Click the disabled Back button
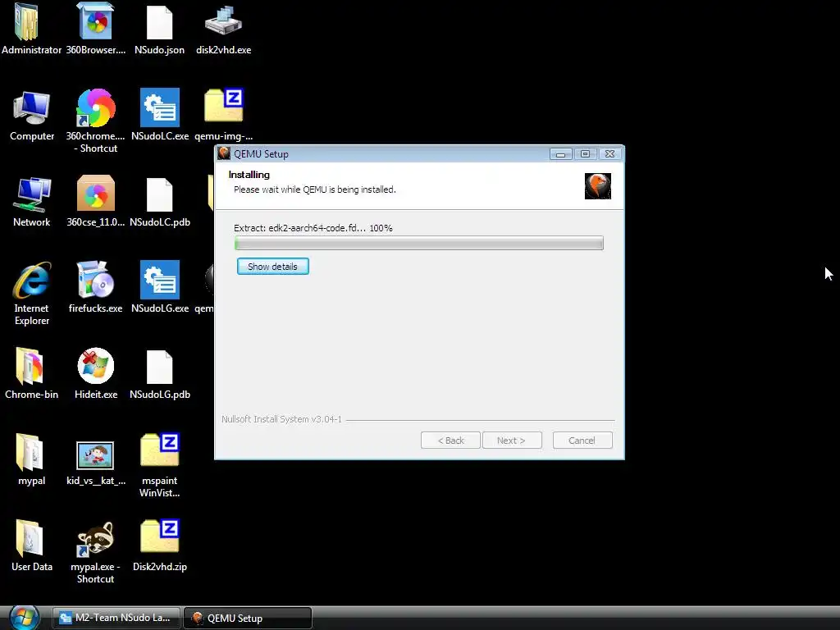 tap(450, 441)
